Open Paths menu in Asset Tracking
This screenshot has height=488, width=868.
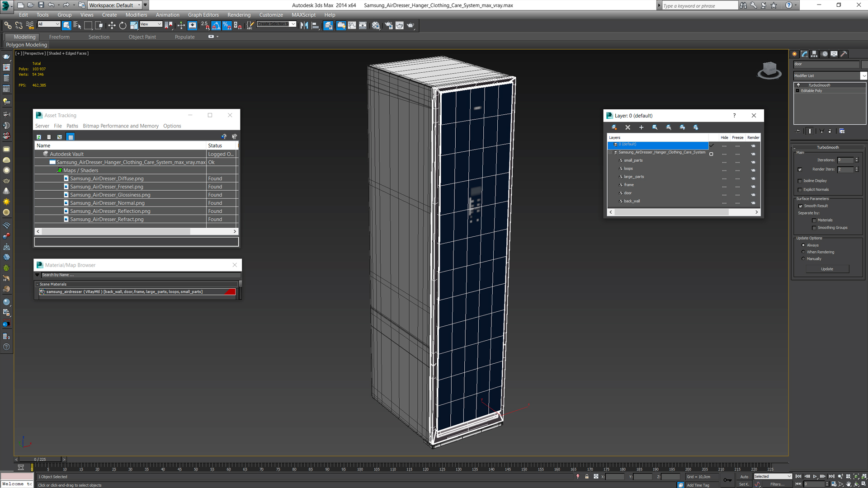click(x=72, y=126)
